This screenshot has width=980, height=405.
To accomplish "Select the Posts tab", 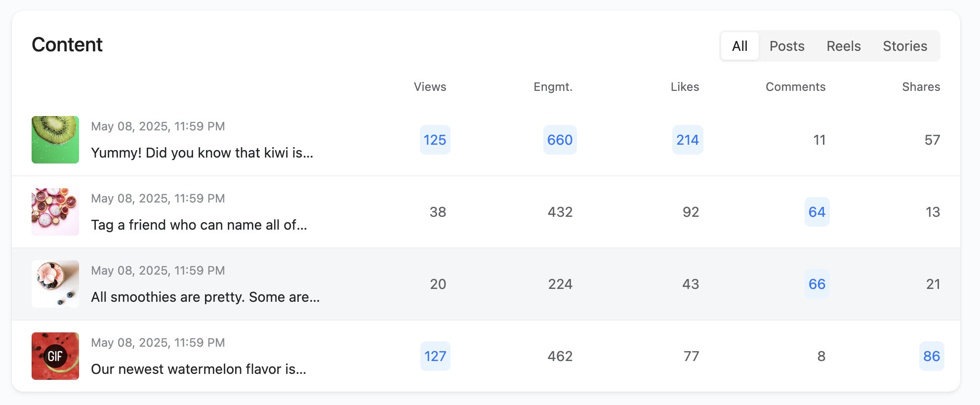I will 787,46.
